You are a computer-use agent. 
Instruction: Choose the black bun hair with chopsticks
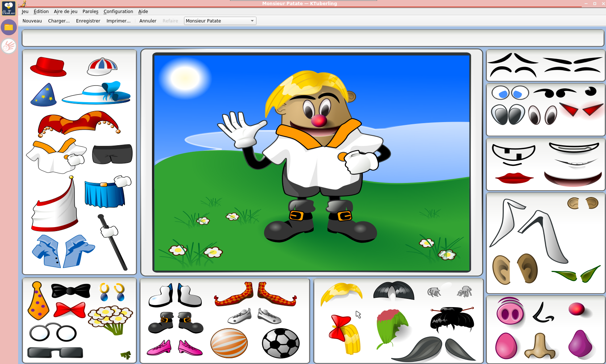point(452,319)
